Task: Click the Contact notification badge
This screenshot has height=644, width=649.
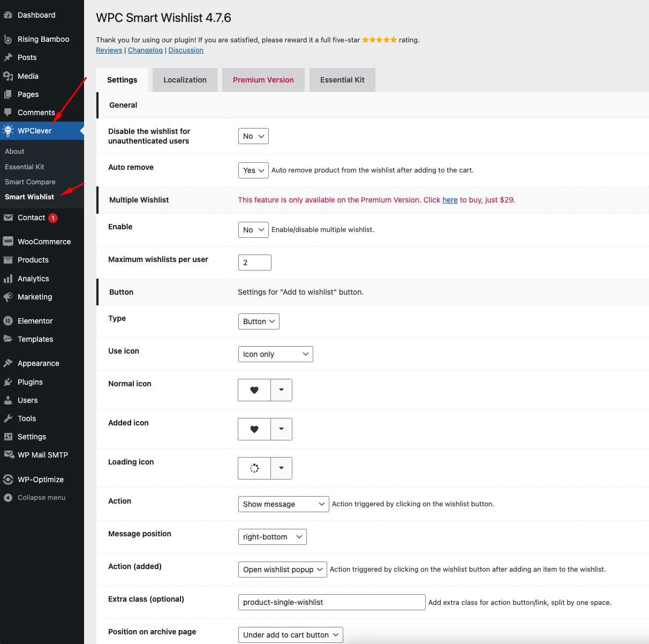Action: (53, 218)
